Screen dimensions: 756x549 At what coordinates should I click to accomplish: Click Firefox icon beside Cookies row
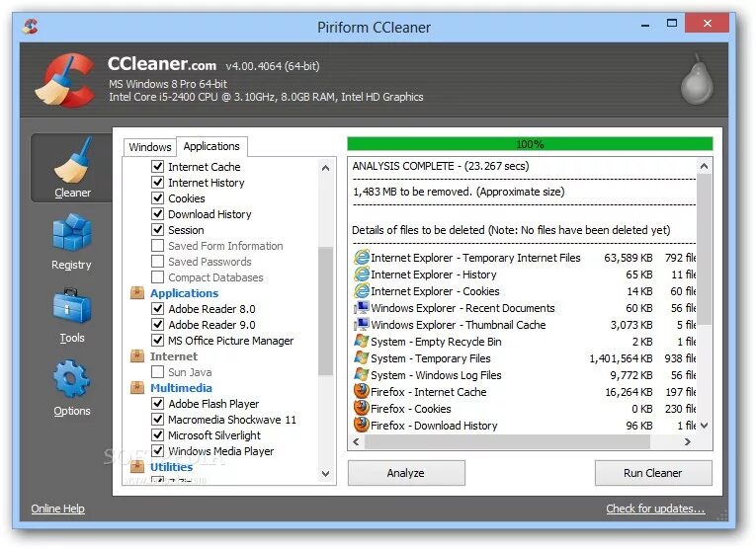pyautogui.click(x=362, y=408)
